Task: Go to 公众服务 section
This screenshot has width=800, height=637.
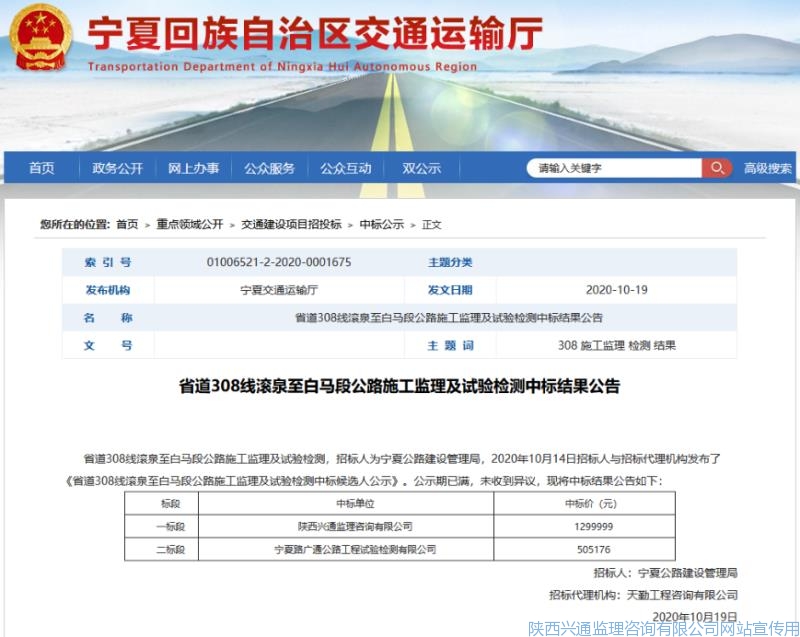Action: (269, 168)
